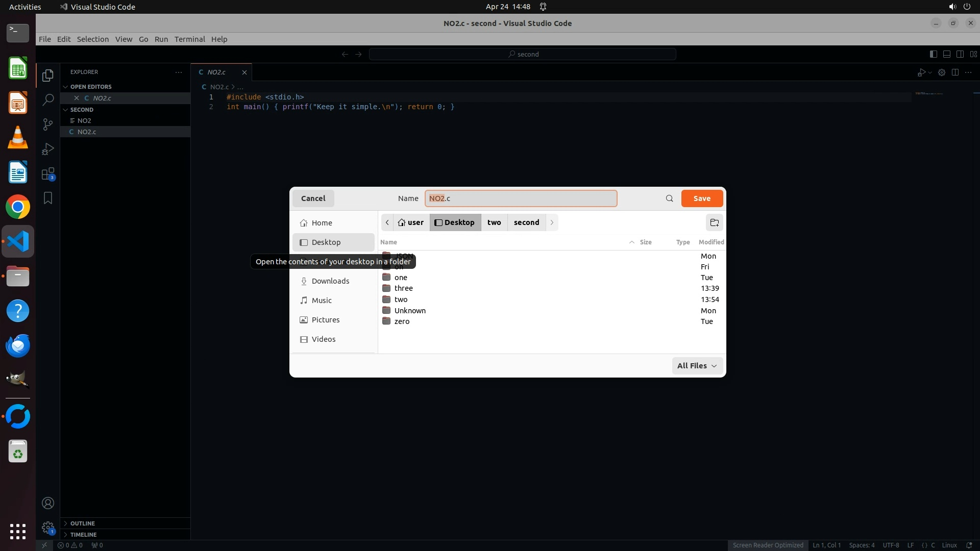This screenshot has width=980, height=551.
Task: Select the Downloads location in sidebar
Action: 330,281
